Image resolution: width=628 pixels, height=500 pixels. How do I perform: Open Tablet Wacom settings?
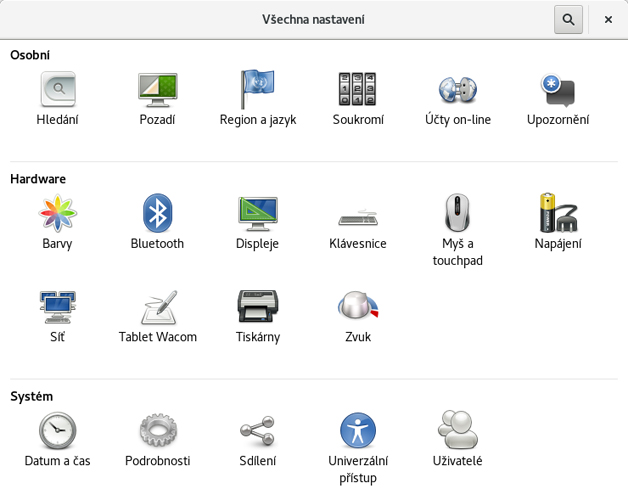coord(158,317)
